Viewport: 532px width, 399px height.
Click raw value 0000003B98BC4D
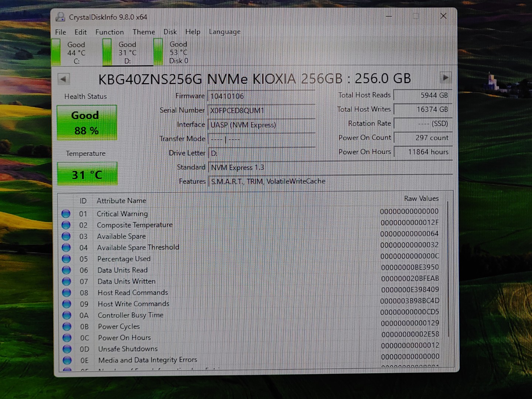tap(410, 301)
